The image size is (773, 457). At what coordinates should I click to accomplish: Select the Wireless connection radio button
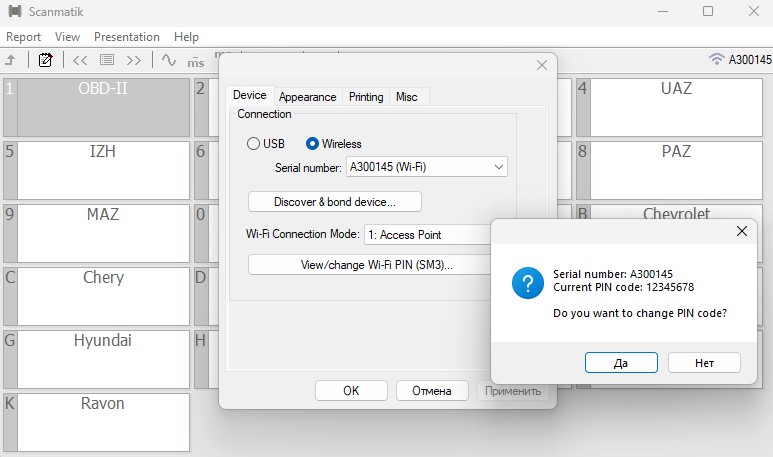313,144
